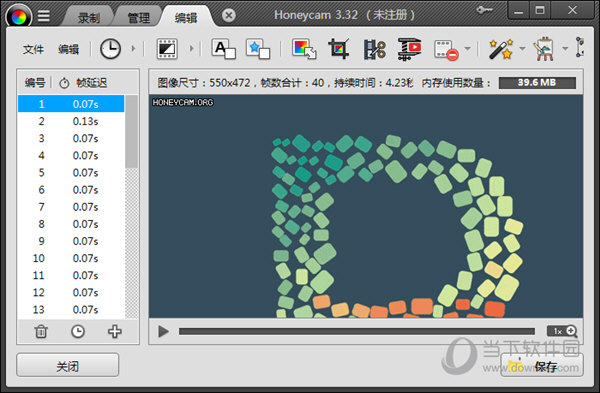Image resolution: width=600 pixels, height=393 pixels.
Task: Open the 编辑 menu in the toolbar
Action: (68, 49)
